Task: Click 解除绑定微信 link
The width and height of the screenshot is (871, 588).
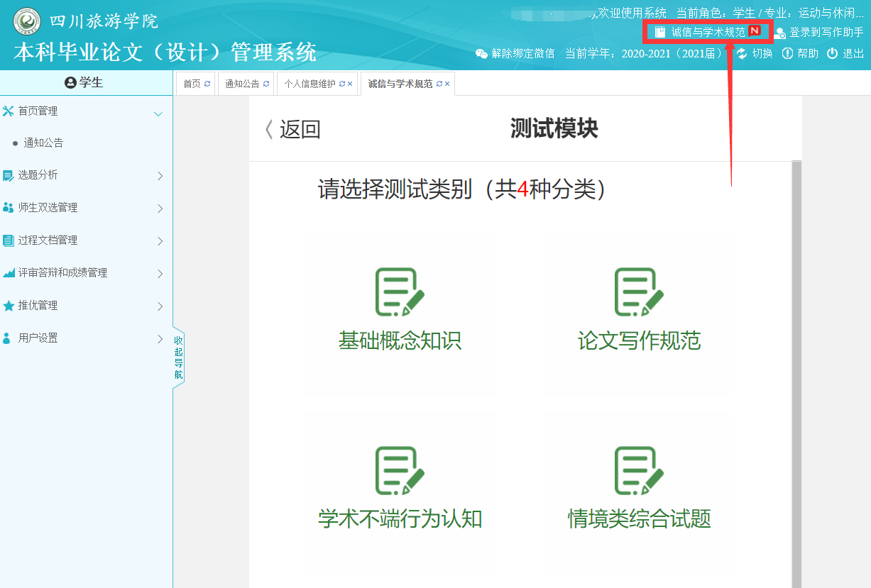Action: (523, 53)
